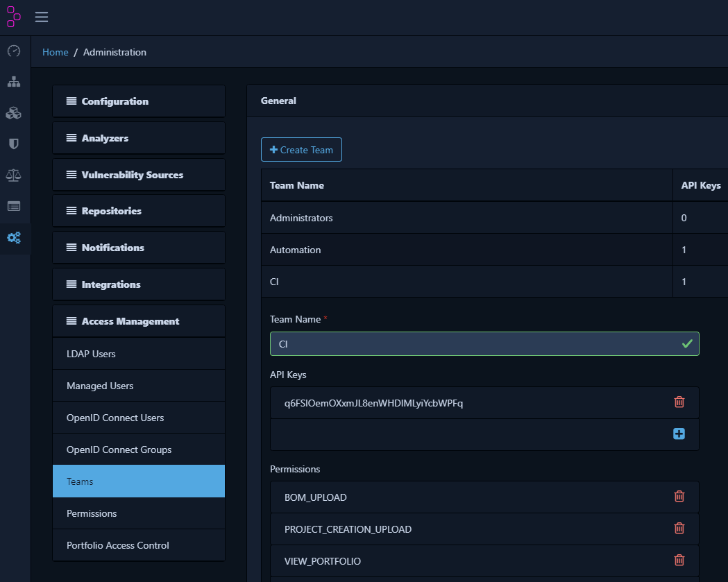Open Components cubes icon in sidebar
The width and height of the screenshot is (728, 582).
click(14, 113)
